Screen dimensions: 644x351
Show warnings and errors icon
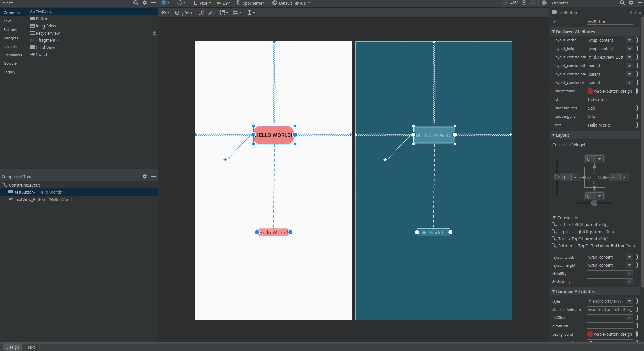(x=544, y=3)
